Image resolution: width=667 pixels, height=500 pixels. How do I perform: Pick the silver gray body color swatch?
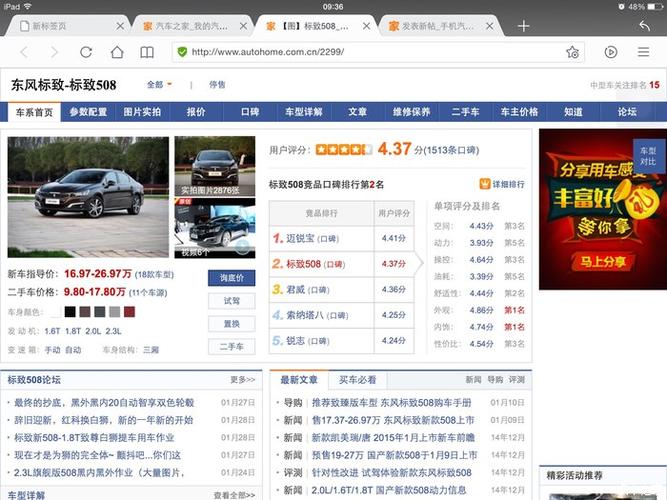[114, 312]
